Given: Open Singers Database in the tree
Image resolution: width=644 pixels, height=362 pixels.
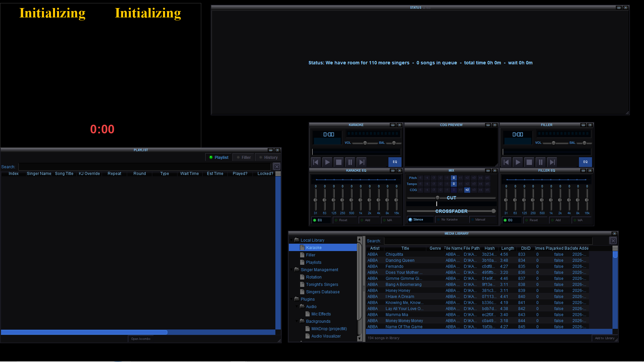Looking at the screenshot, I should tap(323, 292).
